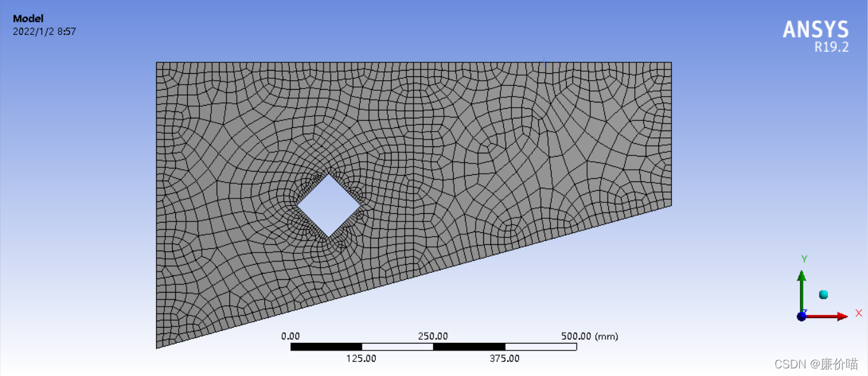Click the blue Z axis dot on triad
Viewport: 868px width, 376px height.
tap(802, 316)
